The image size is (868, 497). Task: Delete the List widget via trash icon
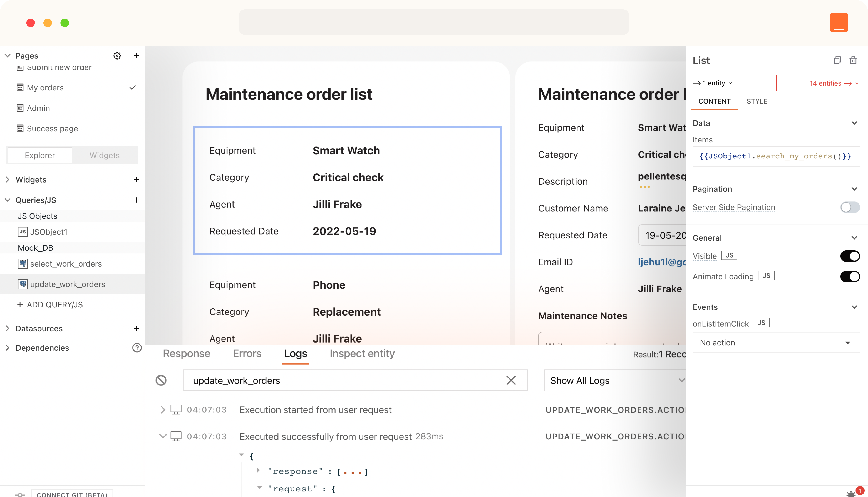853,60
